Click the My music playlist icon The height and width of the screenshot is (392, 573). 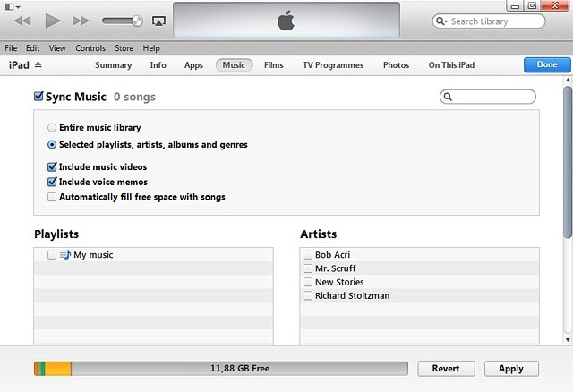[x=64, y=255]
